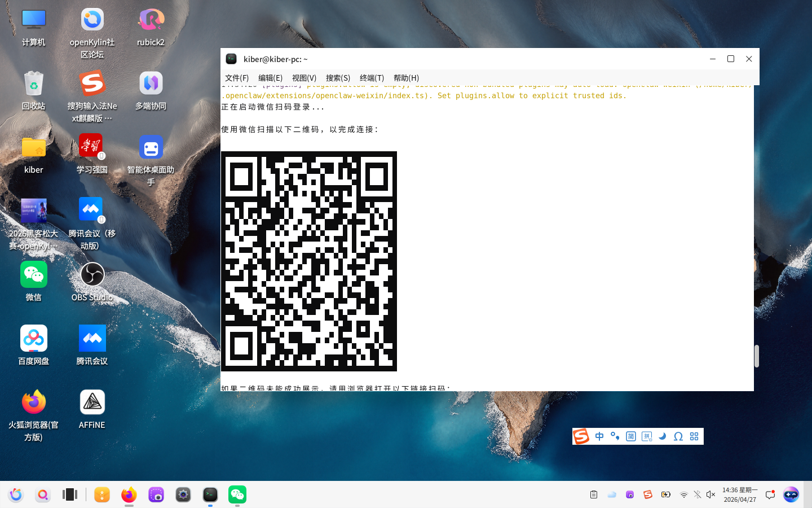812x508 pixels.
Task: Close the kiber@kiber-pc terminal window
Action: (749, 59)
